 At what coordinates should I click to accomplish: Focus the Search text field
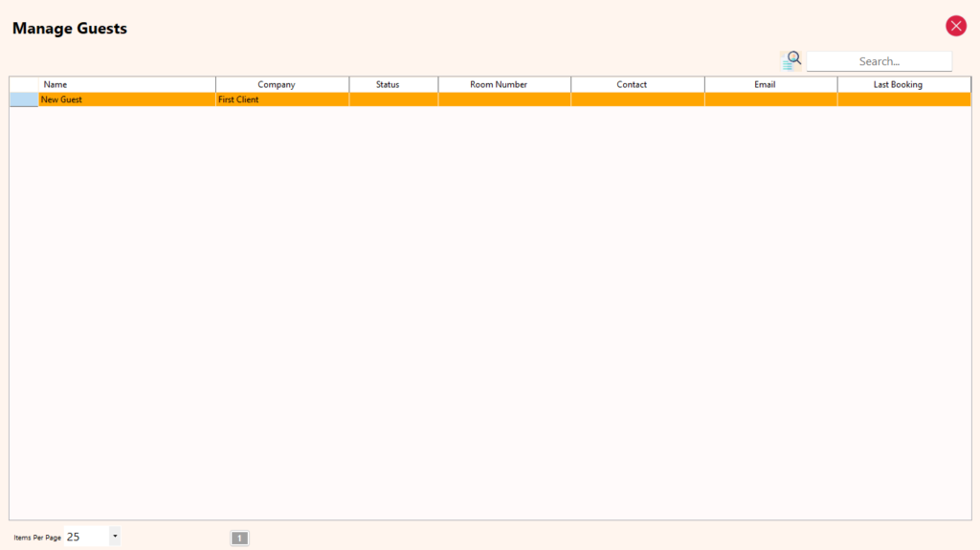(x=879, y=61)
